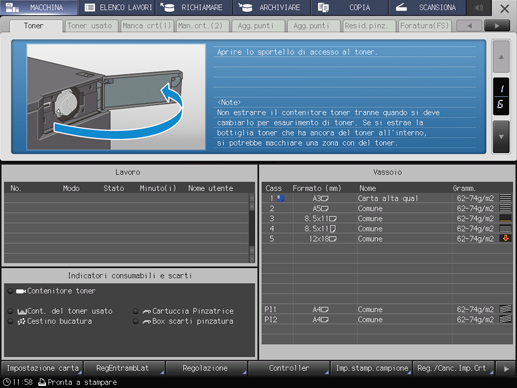
Task: Switch to ELENCO LAVORI tab
Action: click(x=117, y=7)
